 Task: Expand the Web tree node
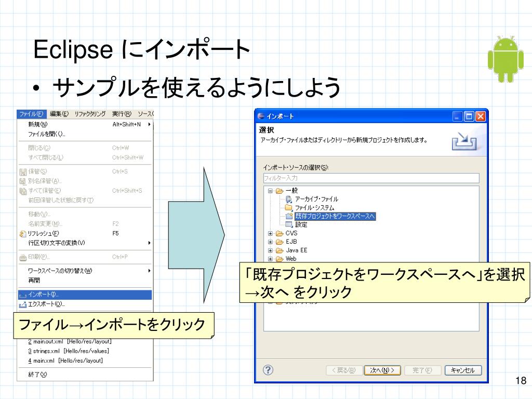[270, 259]
